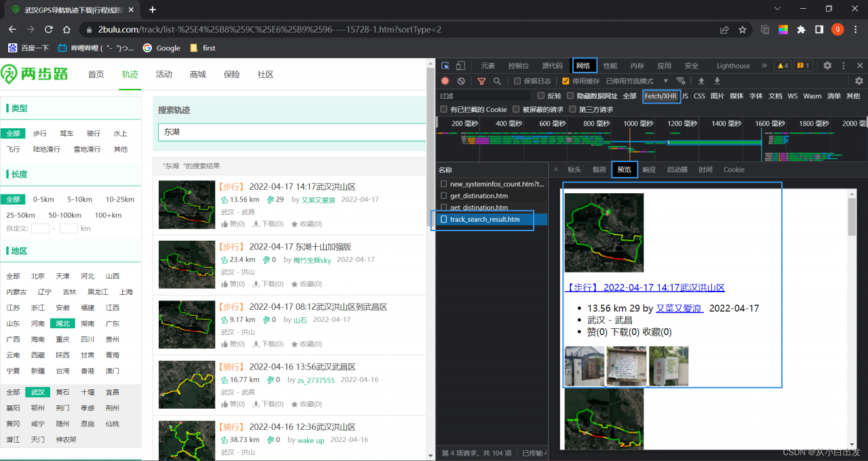Import a HAR file with upload arrow

pyautogui.click(x=701, y=81)
